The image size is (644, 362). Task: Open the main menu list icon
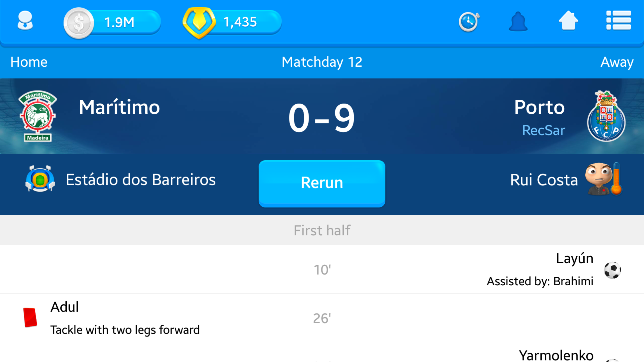[x=618, y=21]
